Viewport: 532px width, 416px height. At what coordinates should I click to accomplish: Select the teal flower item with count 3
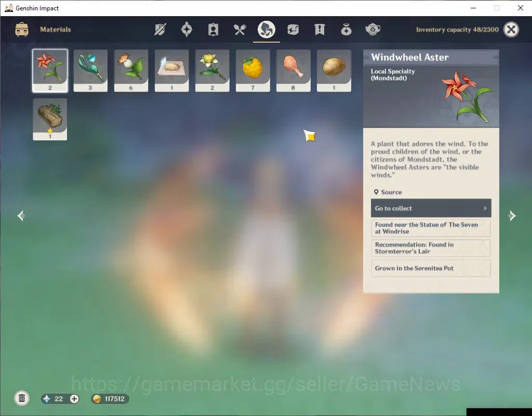pyautogui.click(x=90, y=71)
